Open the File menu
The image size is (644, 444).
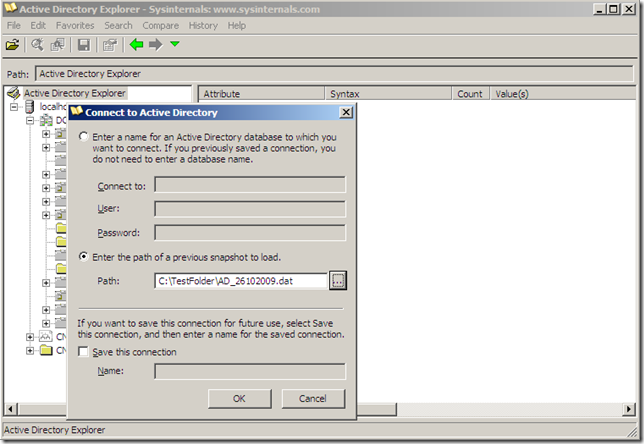(14, 25)
